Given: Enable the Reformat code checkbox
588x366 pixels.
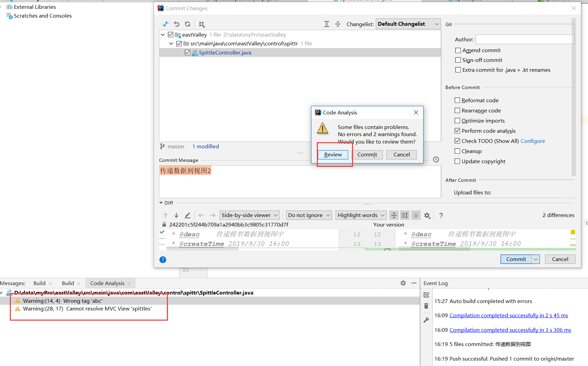Looking at the screenshot, I should click(x=458, y=100).
